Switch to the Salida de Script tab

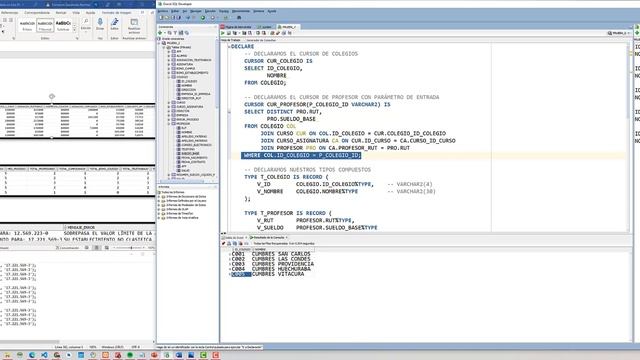(x=234, y=237)
